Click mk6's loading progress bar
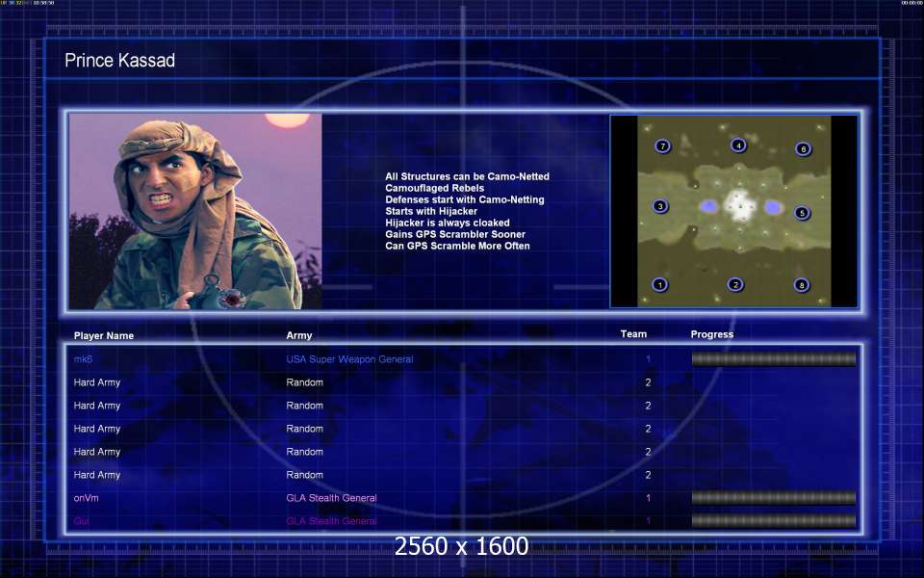 click(773, 359)
